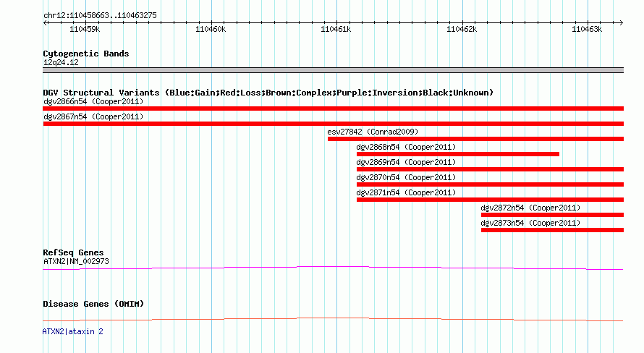Open dgv2871n54 (Cooper2011) label
Viewport: 644px width, 353px height.
(406, 192)
